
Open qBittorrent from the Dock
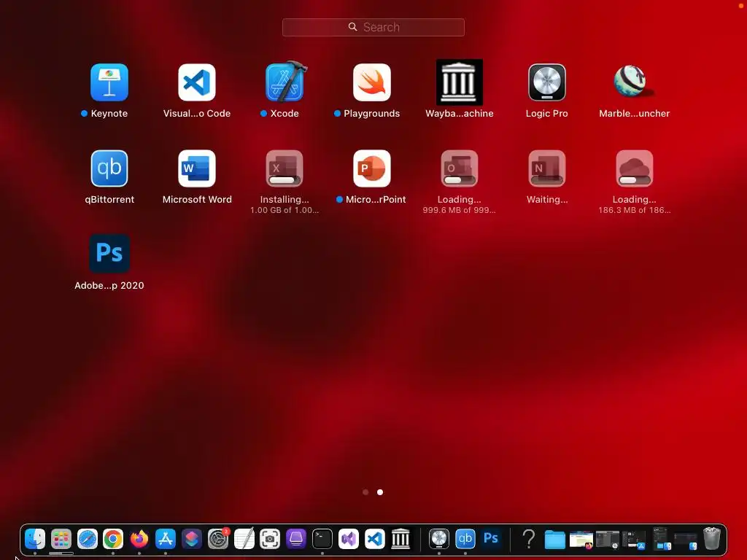(x=465, y=539)
